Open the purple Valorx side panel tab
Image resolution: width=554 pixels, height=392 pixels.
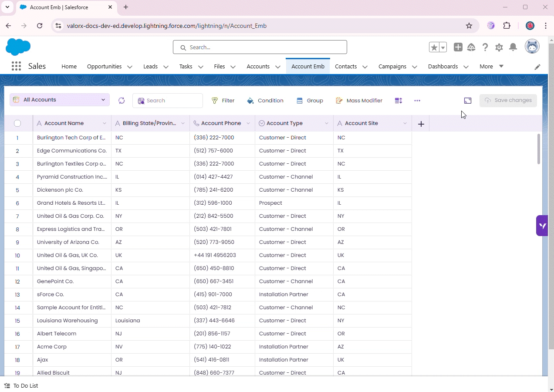542,226
